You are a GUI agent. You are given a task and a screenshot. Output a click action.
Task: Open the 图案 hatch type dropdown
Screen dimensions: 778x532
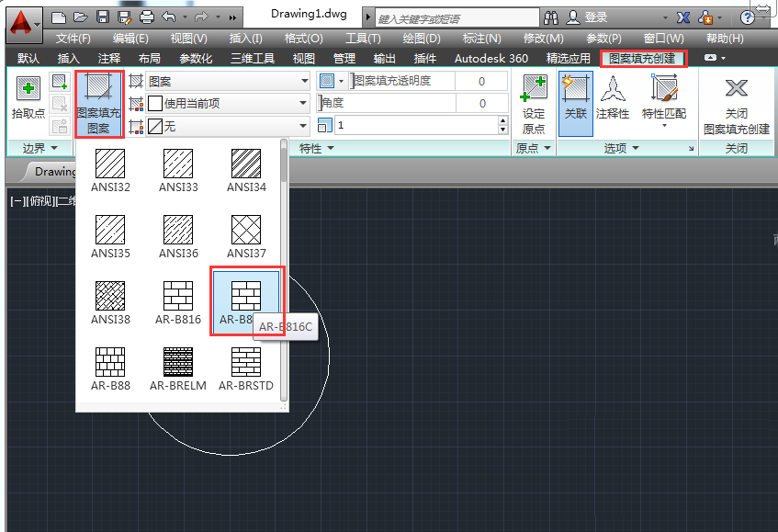[303, 81]
